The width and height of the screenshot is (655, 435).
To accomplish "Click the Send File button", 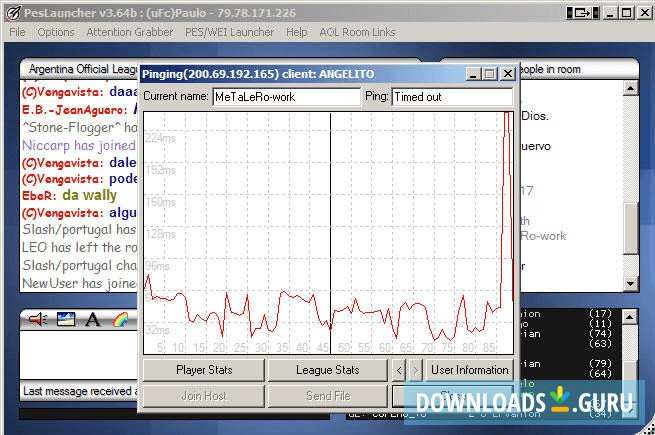I will 328,396.
